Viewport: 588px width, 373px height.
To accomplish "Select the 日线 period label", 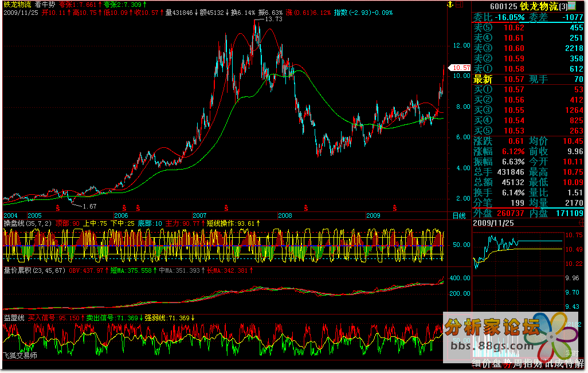I will coord(459,215).
